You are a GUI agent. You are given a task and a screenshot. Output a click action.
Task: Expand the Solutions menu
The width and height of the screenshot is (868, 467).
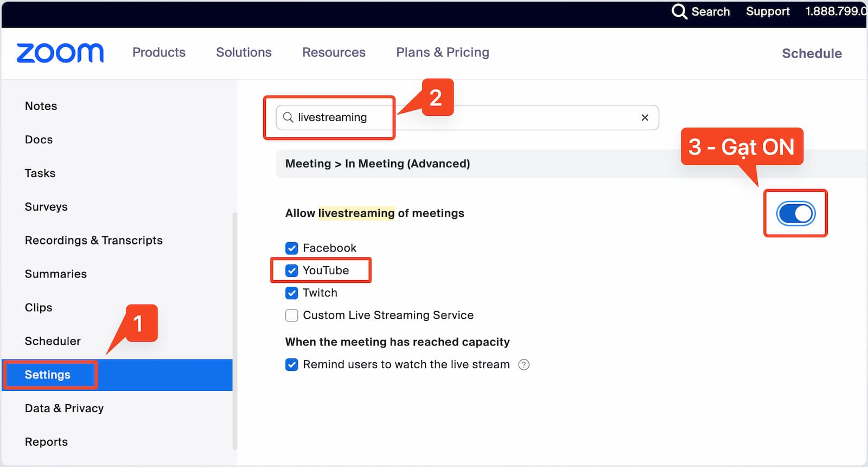pos(244,53)
